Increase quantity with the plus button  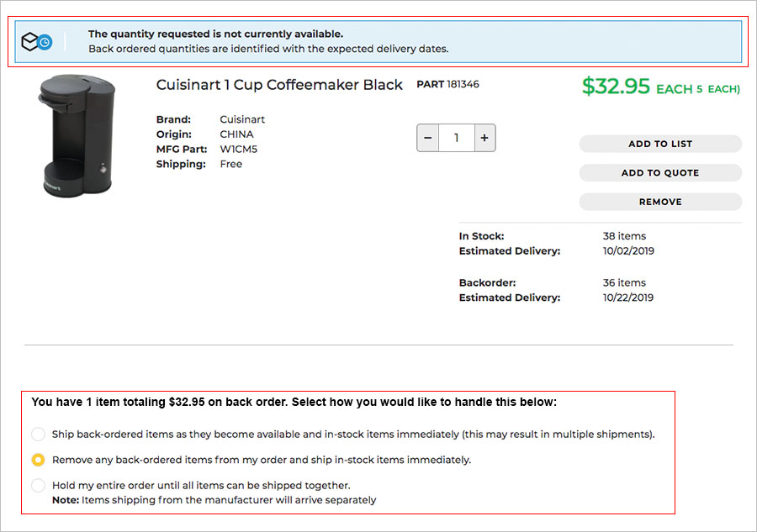tap(484, 138)
